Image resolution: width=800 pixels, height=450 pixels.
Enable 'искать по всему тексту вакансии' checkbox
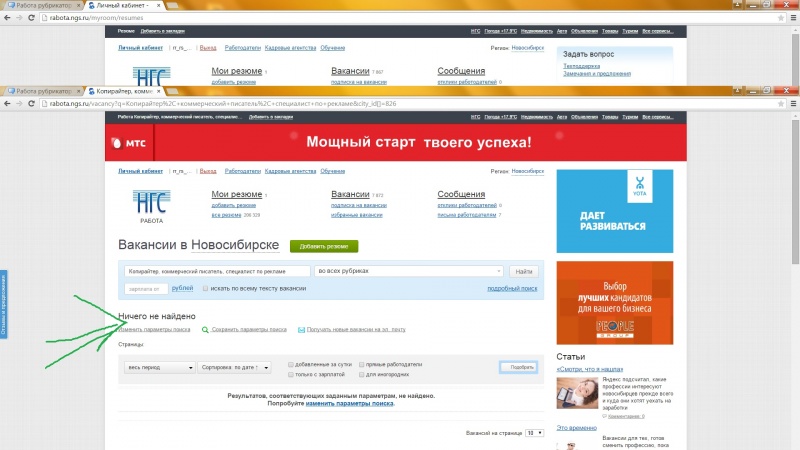(205, 288)
